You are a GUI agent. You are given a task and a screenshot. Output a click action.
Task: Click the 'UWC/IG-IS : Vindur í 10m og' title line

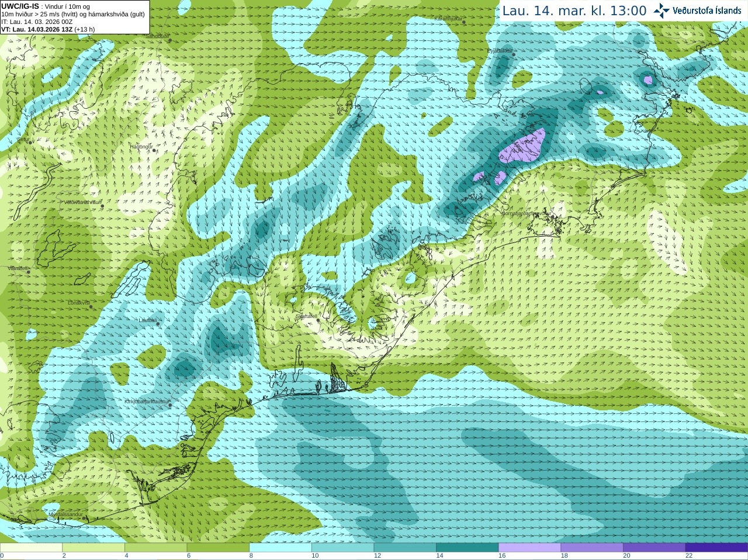point(46,6)
